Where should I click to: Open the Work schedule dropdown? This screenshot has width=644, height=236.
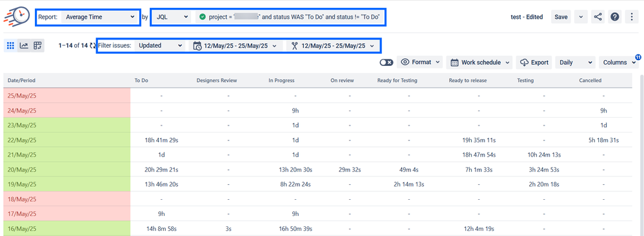coord(479,63)
